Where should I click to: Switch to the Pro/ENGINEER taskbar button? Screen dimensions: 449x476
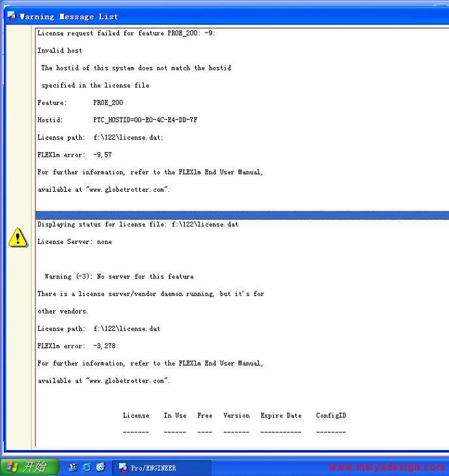(161, 468)
